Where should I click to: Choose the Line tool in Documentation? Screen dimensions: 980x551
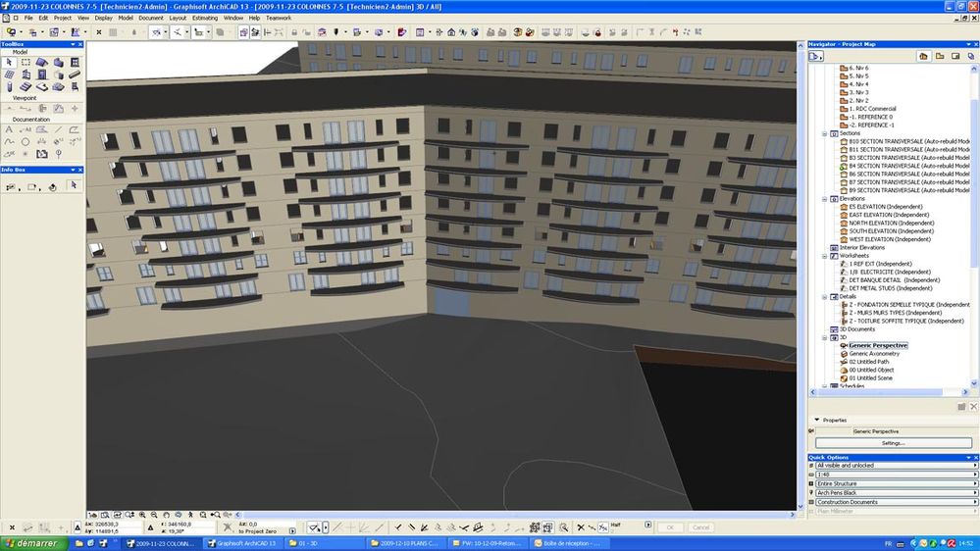58,130
